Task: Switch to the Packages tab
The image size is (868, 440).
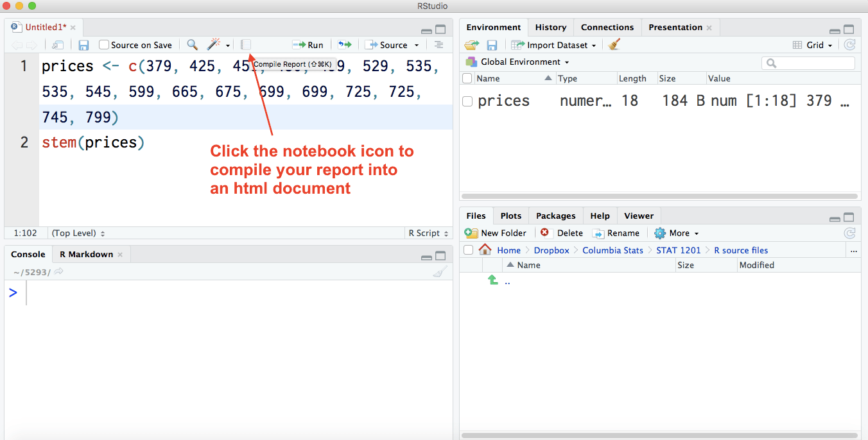Action: tap(556, 216)
